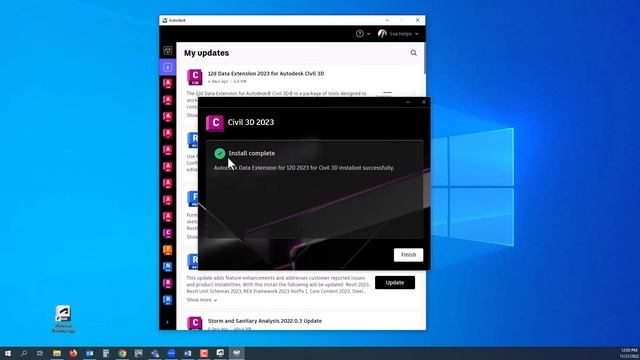Click the taskbar clock

click(629, 353)
